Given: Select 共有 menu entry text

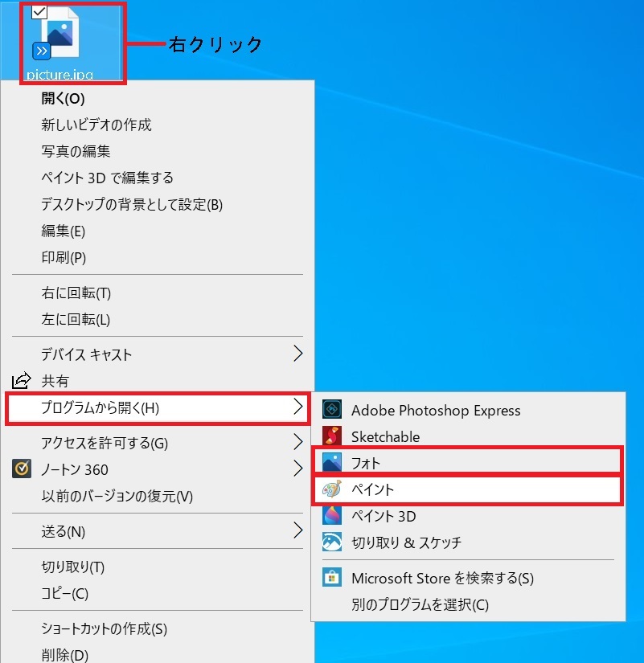Looking at the screenshot, I should (55, 381).
